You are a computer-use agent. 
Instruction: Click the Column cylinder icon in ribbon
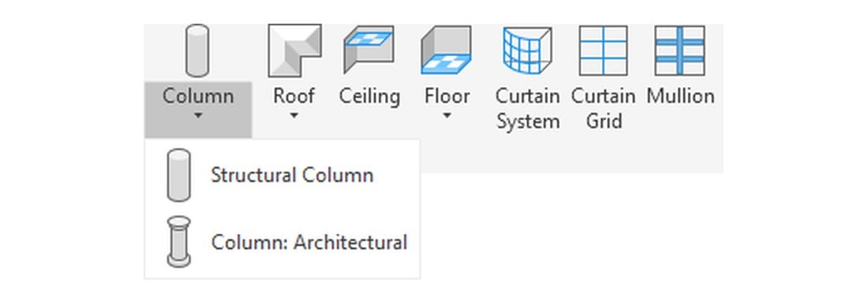point(197,51)
